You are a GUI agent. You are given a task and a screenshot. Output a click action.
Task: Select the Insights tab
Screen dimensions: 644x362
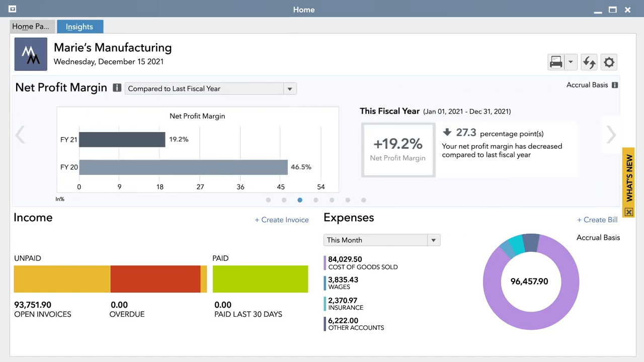(79, 26)
